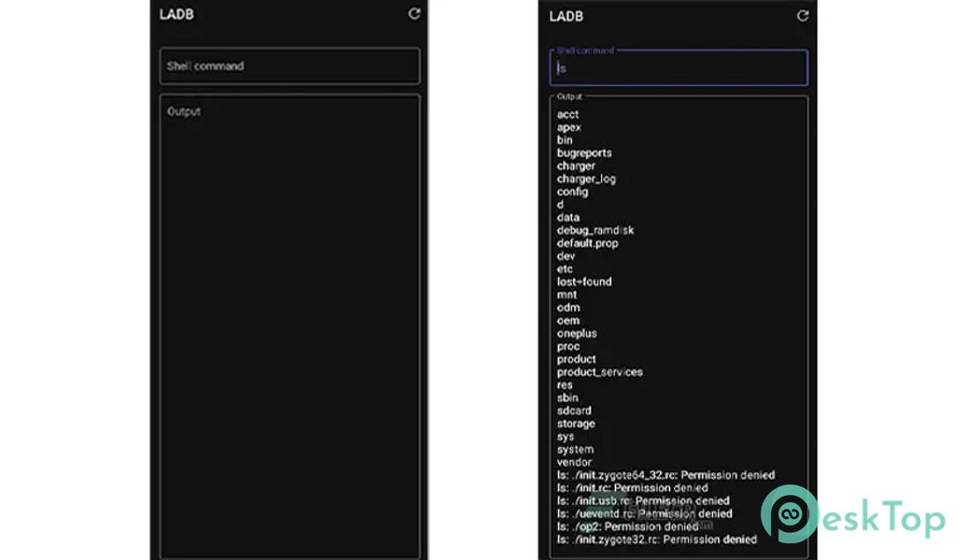Select the 'odm' output line

[x=568, y=308]
